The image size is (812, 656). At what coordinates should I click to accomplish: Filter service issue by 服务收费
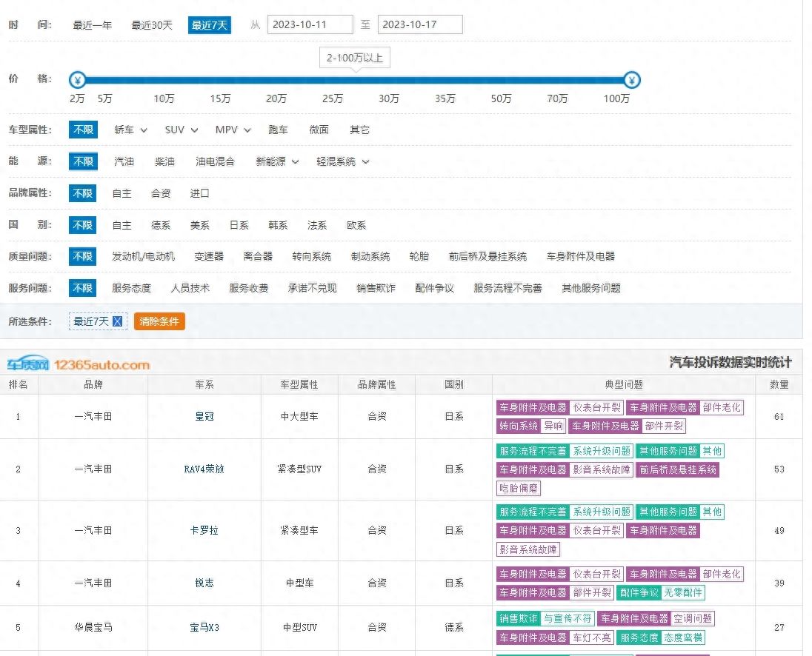click(x=249, y=288)
